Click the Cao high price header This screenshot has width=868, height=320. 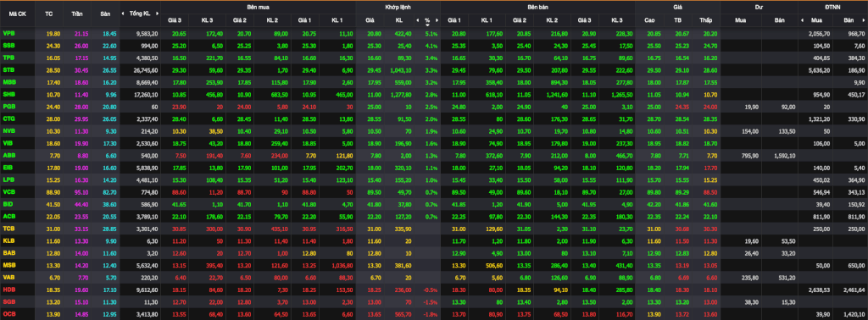click(x=650, y=20)
